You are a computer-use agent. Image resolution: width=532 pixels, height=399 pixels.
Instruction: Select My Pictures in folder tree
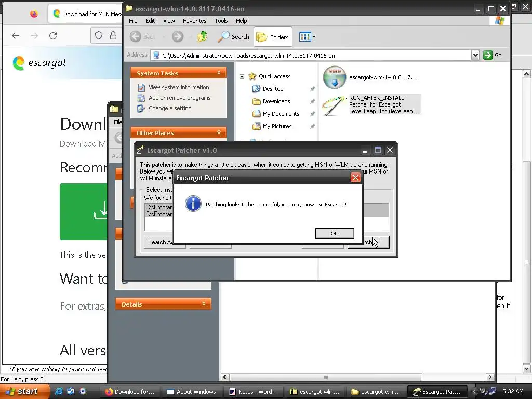click(x=277, y=126)
